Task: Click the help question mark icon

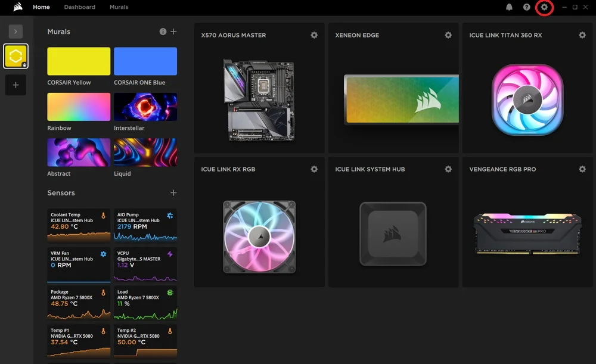Action: [x=526, y=7]
